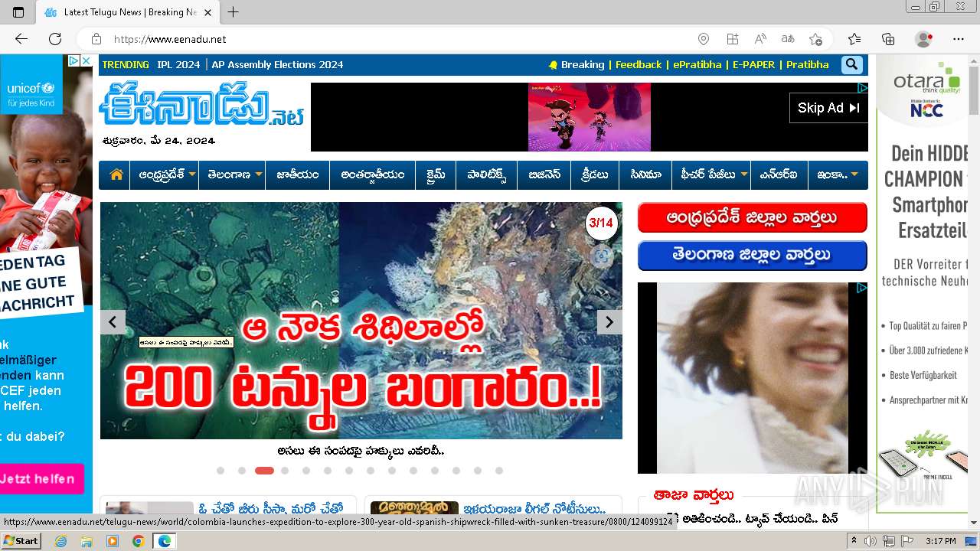Expand the తెలంగాణ menu dropdown

(259, 174)
